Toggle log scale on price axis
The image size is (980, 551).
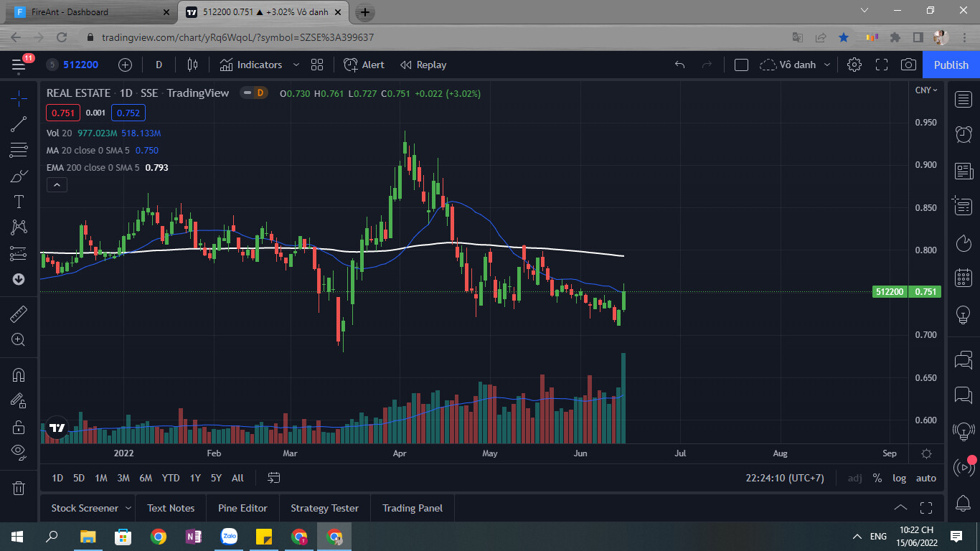point(899,478)
